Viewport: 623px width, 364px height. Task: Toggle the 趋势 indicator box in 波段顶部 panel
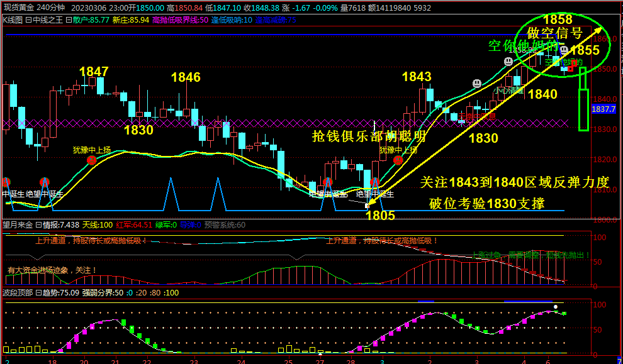point(38,292)
